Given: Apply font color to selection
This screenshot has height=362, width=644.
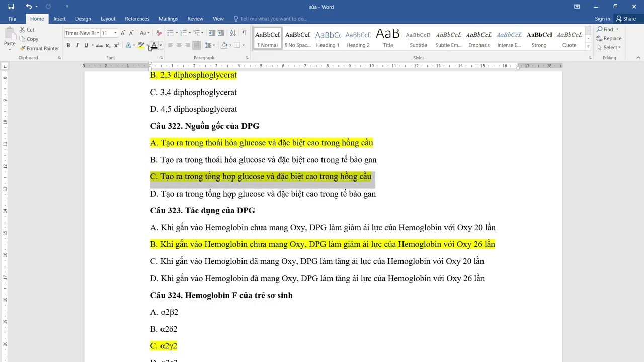Looking at the screenshot, I should [154, 45].
